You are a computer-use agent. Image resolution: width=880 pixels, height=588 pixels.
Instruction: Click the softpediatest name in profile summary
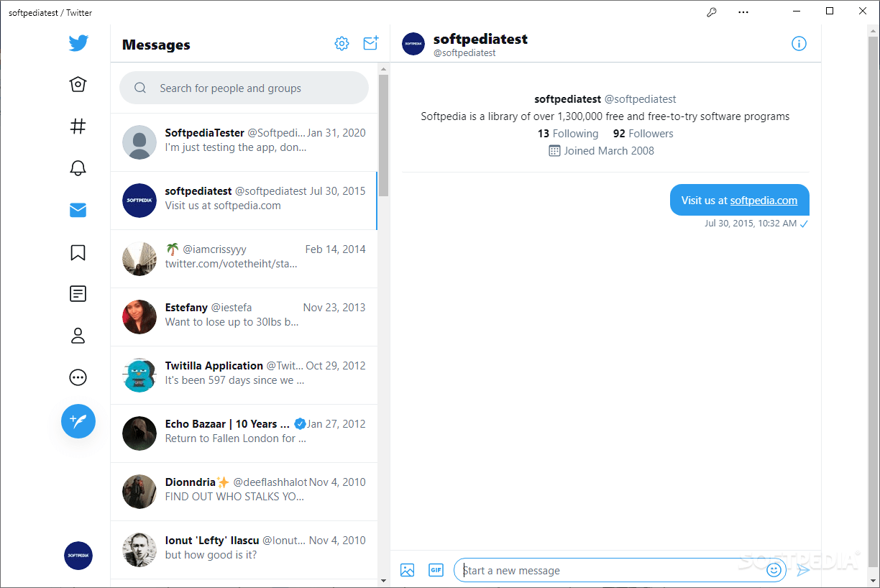(x=568, y=99)
